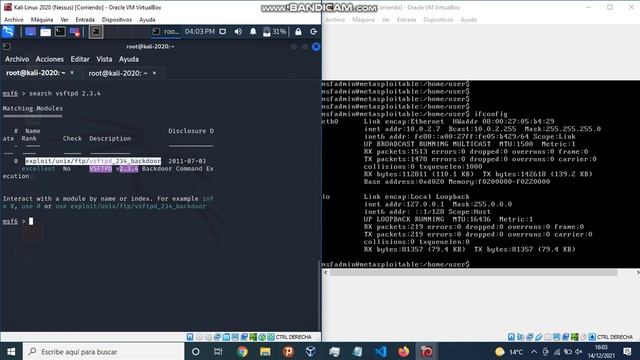Open Máquina menu of Kali VirtualBox window
The width and height of the screenshot is (640, 360).
coord(42,20)
